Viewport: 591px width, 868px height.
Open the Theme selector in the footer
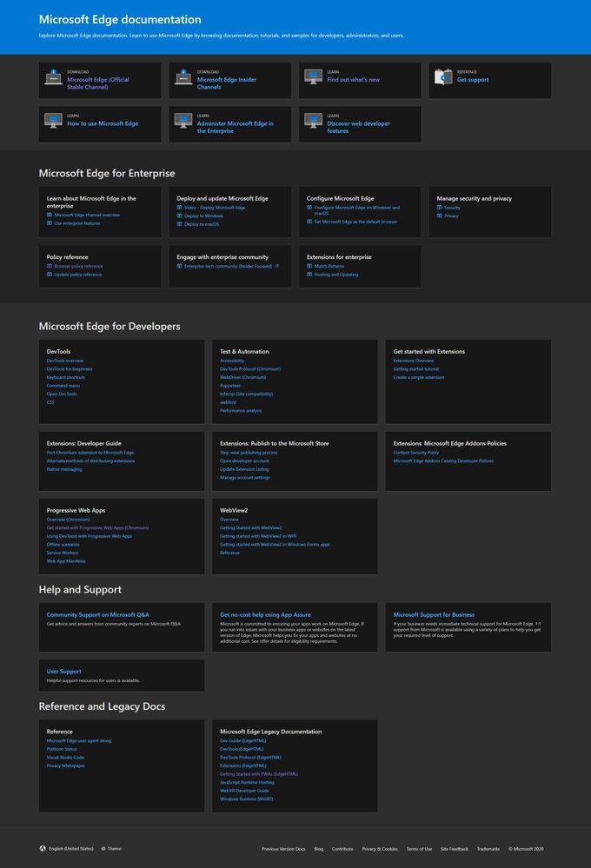click(x=110, y=849)
